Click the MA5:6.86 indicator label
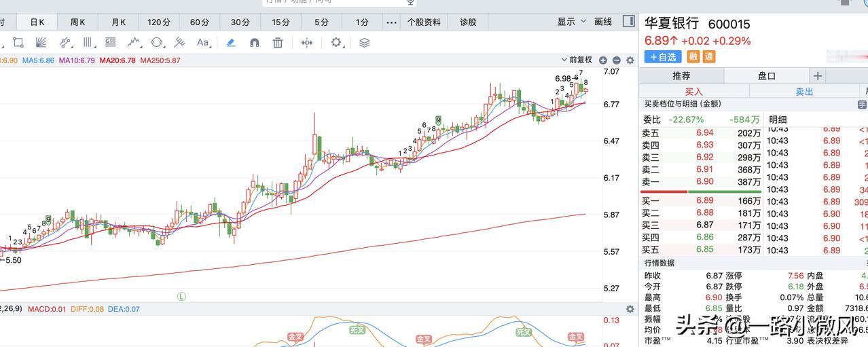 38,60
